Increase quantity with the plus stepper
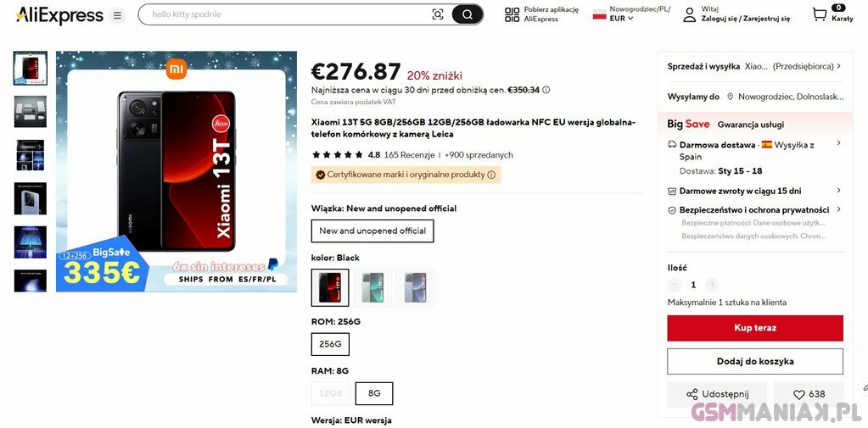Screen dimensions: 868x428 pyautogui.click(x=713, y=285)
